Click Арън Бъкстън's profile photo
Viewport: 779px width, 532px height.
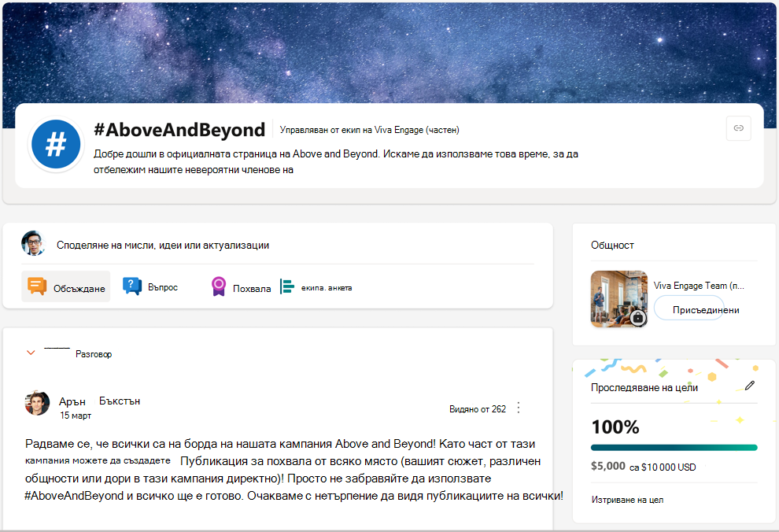click(x=37, y=403)
